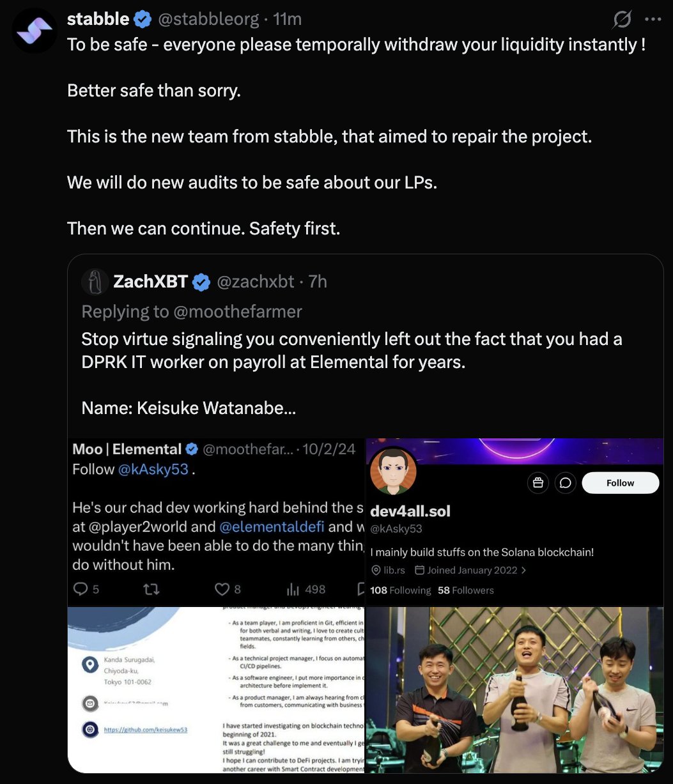
Task: Click the gift icon on dev4all.sol profile
Action: [x=538, y=483]
